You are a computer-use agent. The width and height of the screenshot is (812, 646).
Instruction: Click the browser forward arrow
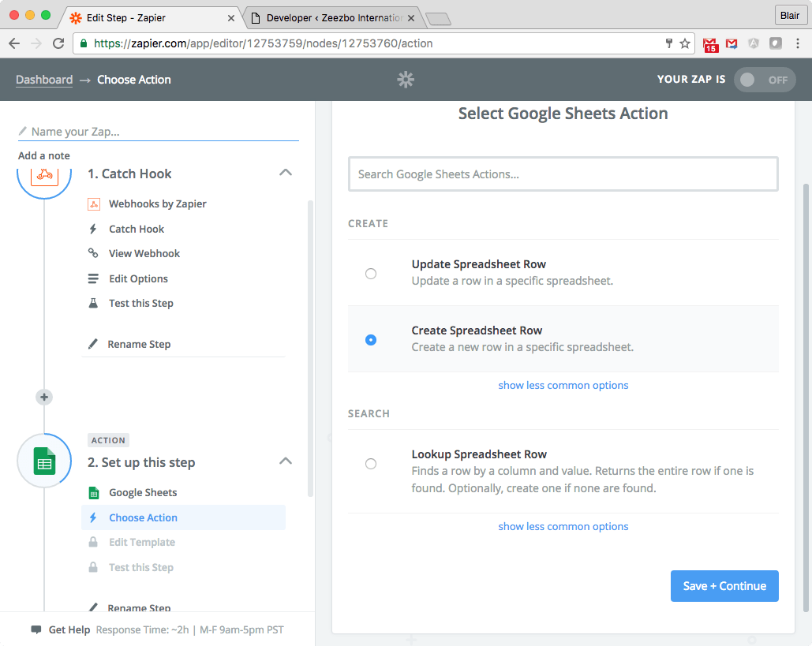[36, 43]
